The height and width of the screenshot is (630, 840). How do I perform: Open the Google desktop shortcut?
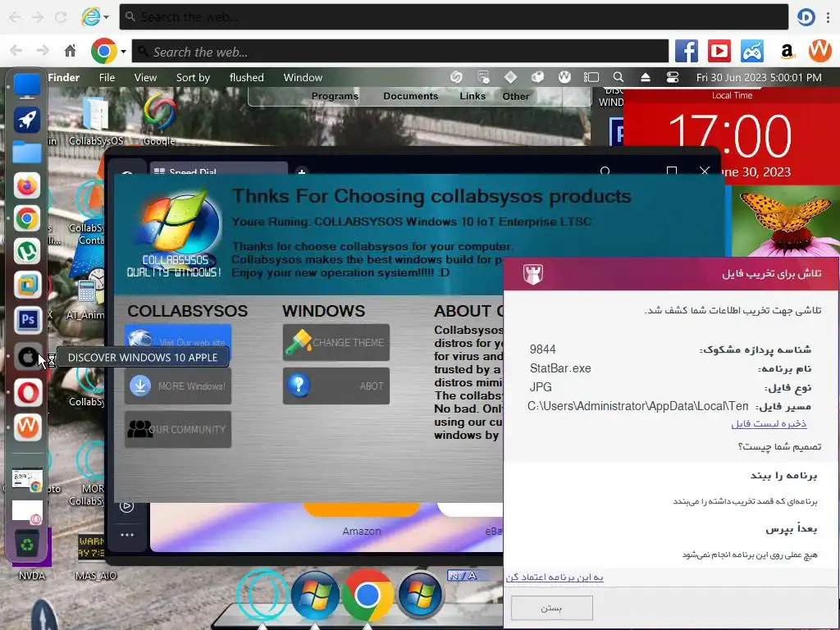click(x=159, y=120)
